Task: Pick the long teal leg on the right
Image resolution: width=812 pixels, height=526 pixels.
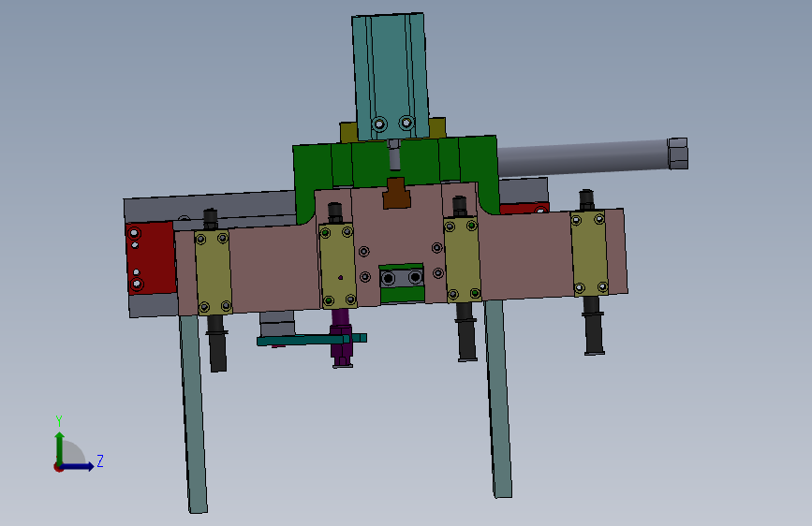Action: pyautogui.click(x=498, y=399)
